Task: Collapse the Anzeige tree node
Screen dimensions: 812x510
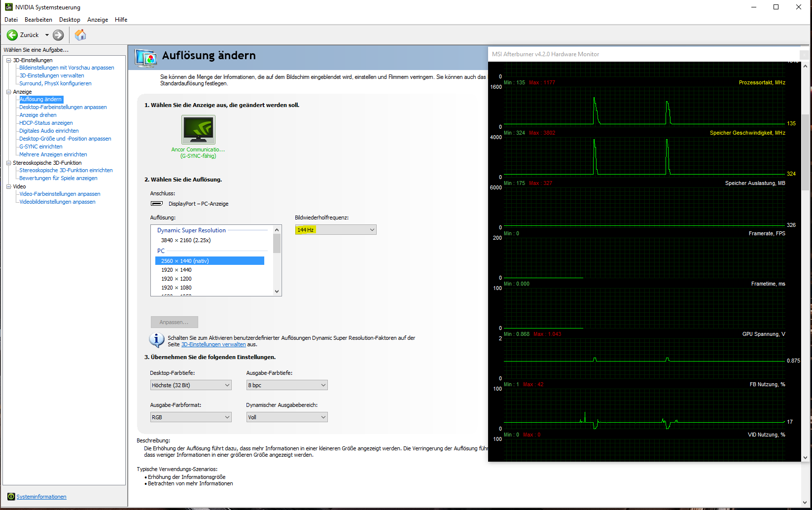Action: [8, 92]
